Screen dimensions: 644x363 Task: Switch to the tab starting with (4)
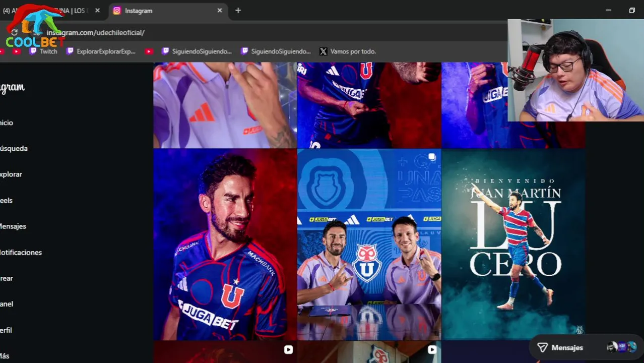pos(50,11)
